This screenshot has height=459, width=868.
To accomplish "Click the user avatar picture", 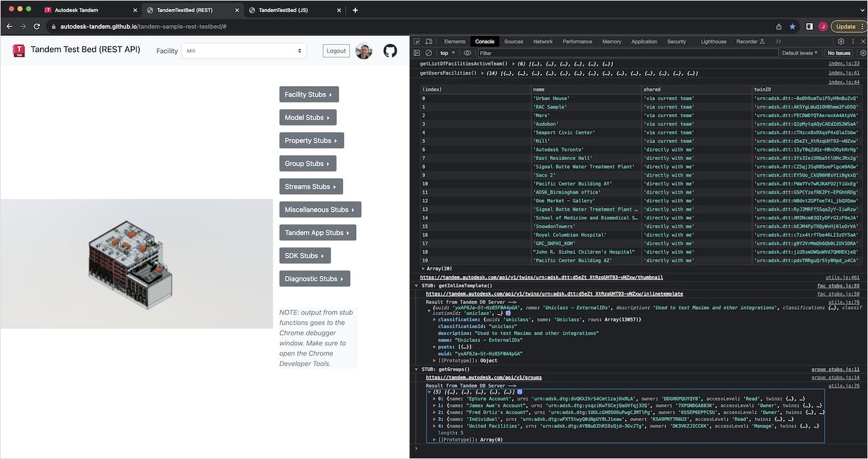I will coord(364,51).
